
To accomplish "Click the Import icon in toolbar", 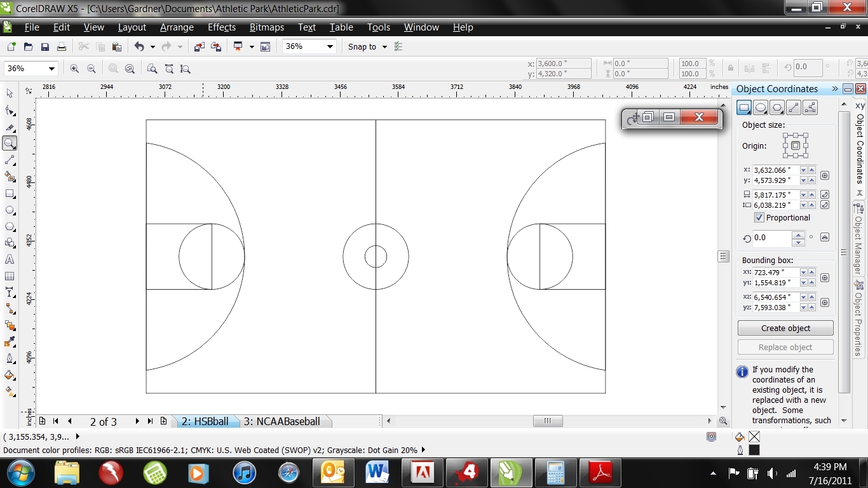I will pos(200,47).
